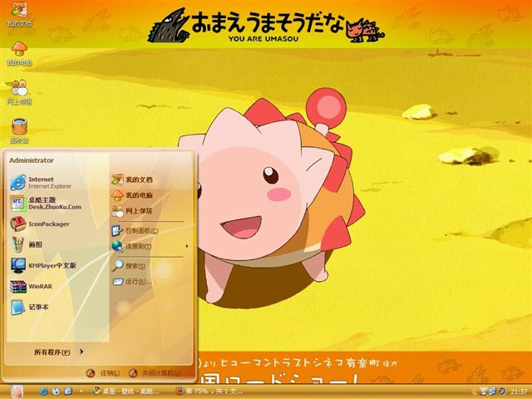Click the system tray clock 21:37
The height and width of the screenshot is (399, 532).
tap(519, 392)
